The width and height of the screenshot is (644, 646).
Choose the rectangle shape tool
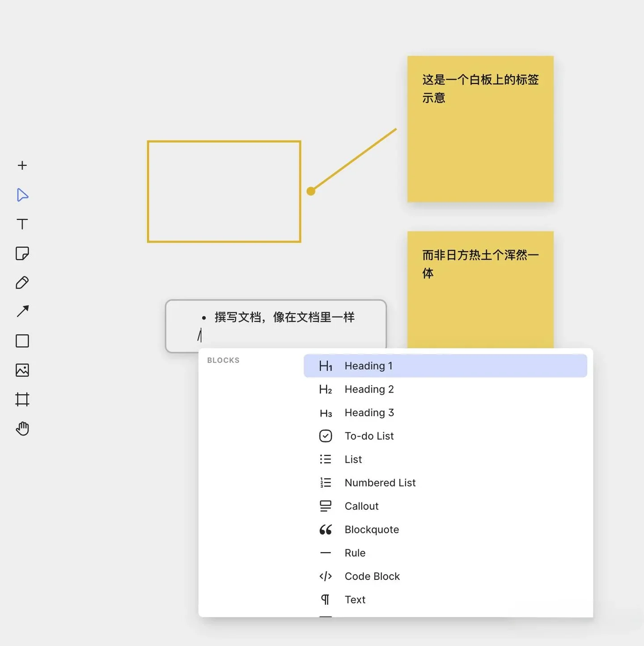point(22,341)
